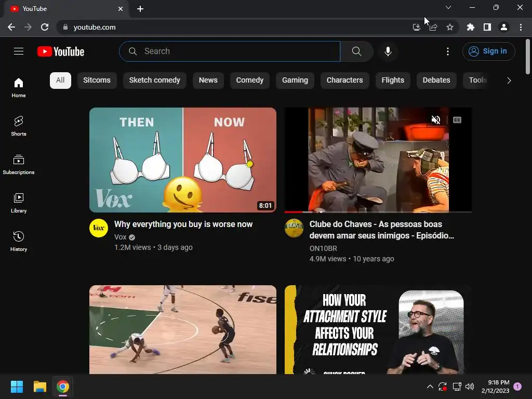Click into the YouTube search field
Image resolution: width=532 pixels, height=399 pixels.
(x=230, y=51)
